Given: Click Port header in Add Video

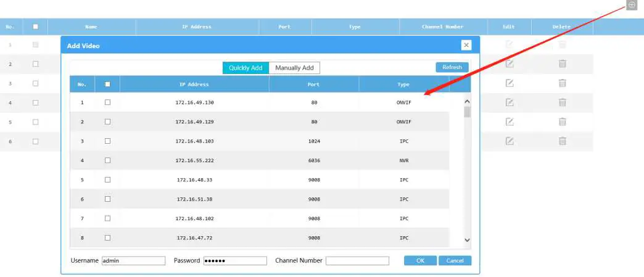Looking at the screenshot, I should point(314,85).
